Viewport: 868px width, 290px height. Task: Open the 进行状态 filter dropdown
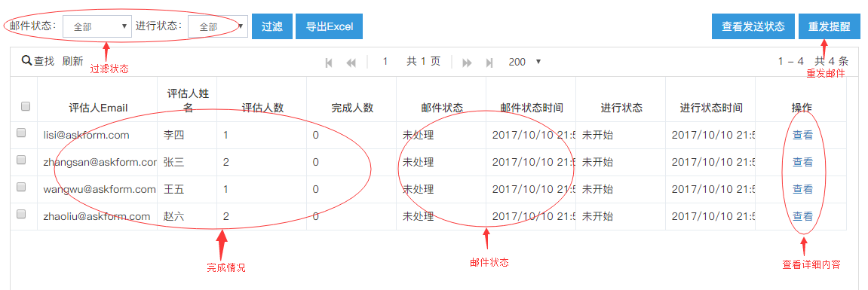click(217, 26)
